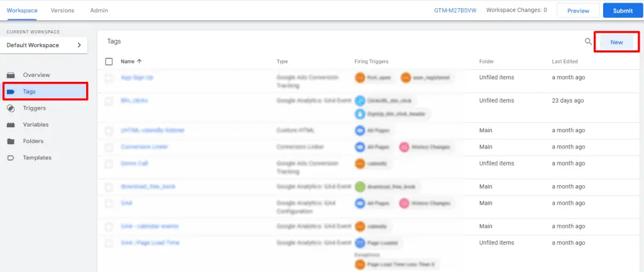Switch to the Versions tab
Screen dimensions: 644x272
click(62, 10)
